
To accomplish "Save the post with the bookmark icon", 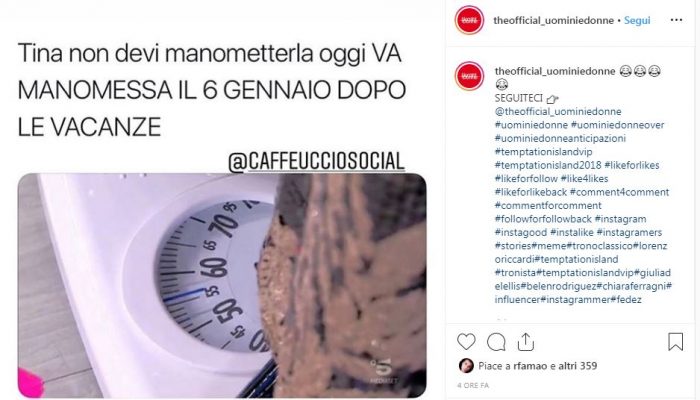I will [x=675, y=342].
